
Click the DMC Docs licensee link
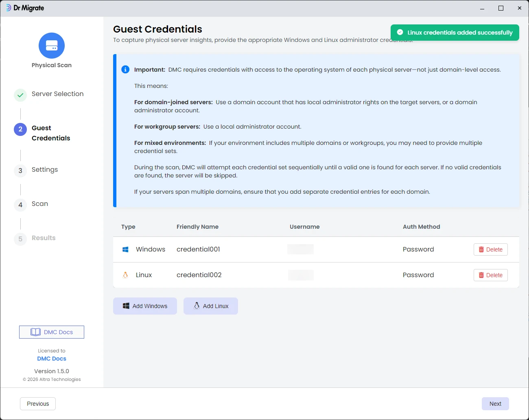point(52,359)
